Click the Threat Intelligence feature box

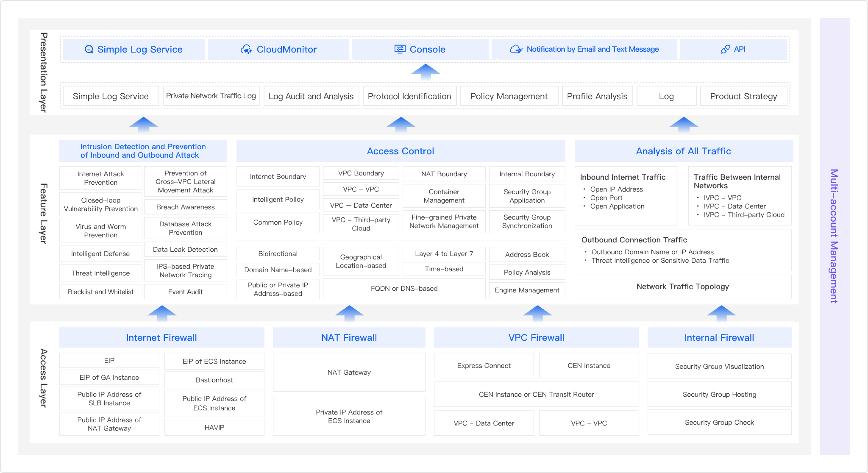click(100, 273)
